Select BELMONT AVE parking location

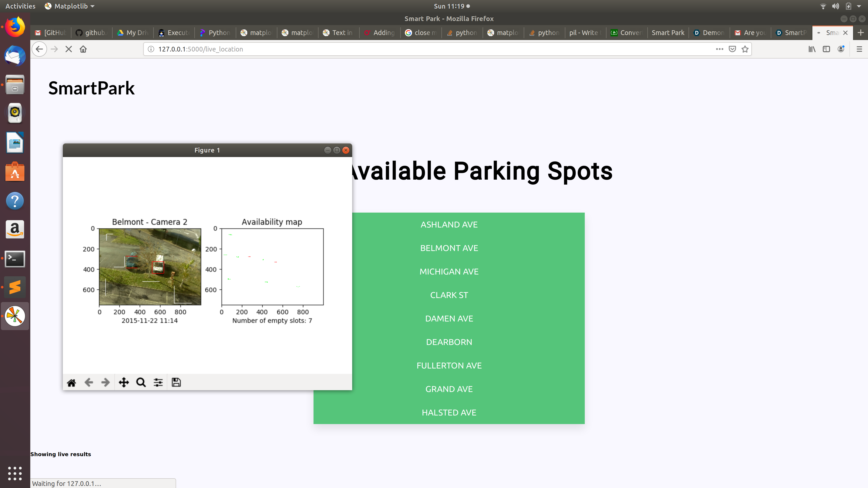pos(449,248)
